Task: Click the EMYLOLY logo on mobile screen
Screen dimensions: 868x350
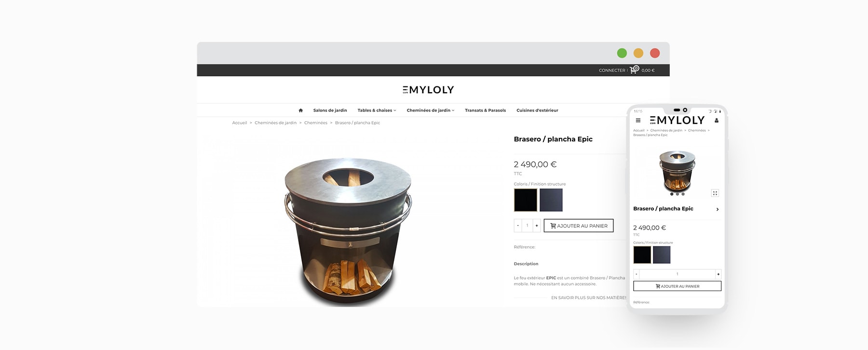Action: pyautogui.click(x=677, y=120)
